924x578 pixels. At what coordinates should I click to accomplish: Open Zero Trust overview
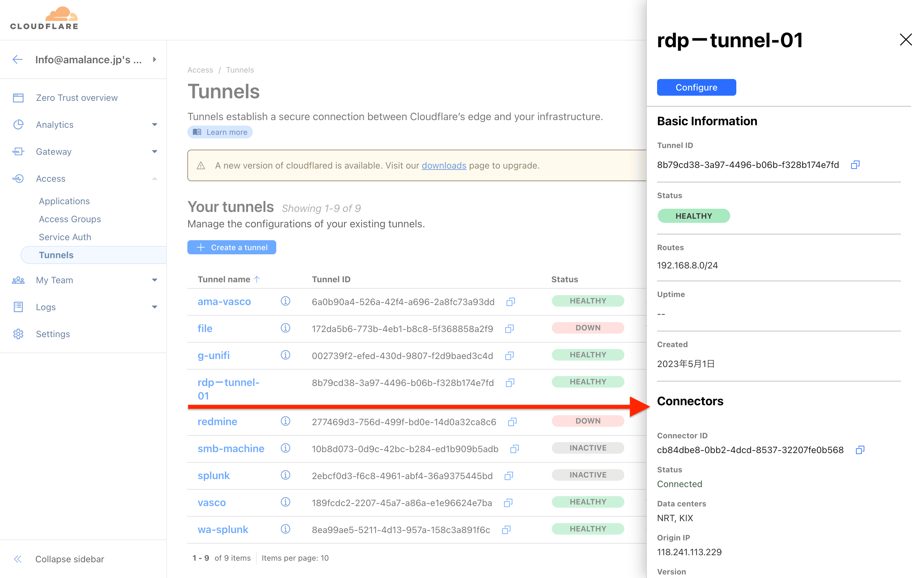click(77, 98)
